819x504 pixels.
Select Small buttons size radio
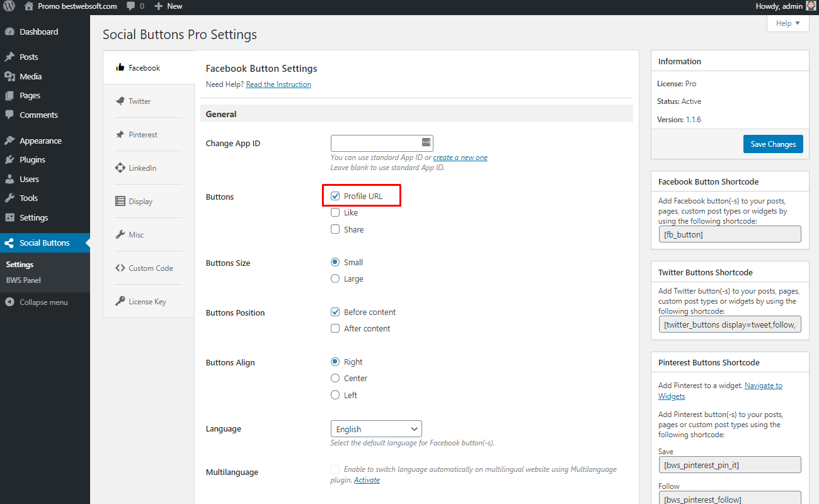tap(335, 262)
